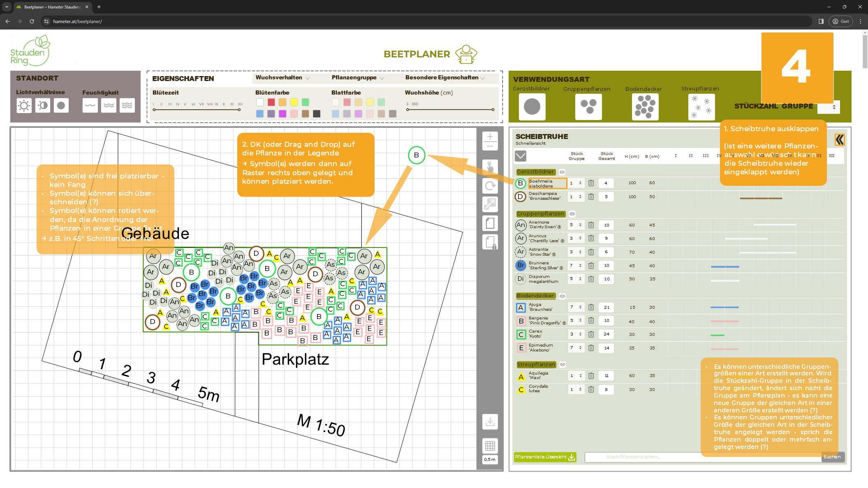This screenshot has height=488, width=868.
Task: Click the rotate tool in canvas toolbar
Action: 490,186
